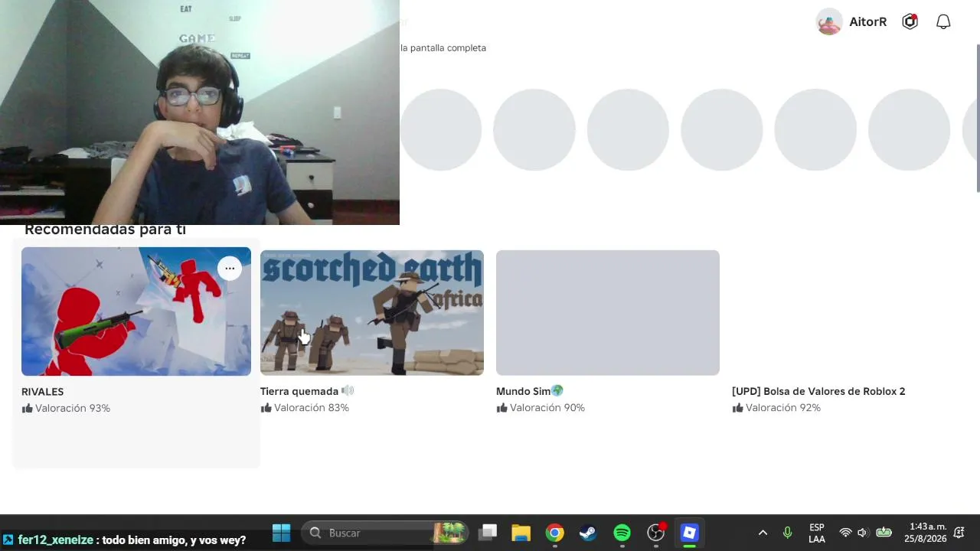Open the Windows notification center icon

(x=959, y=533)
